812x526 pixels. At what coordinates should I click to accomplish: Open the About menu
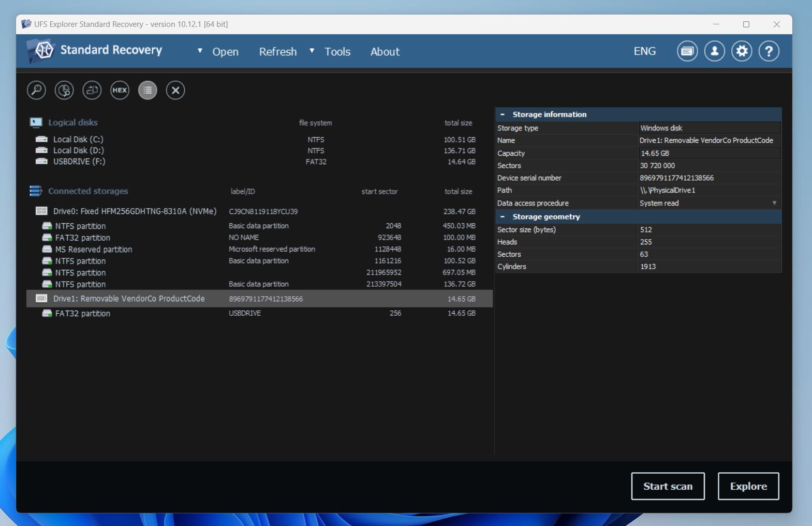385,52
